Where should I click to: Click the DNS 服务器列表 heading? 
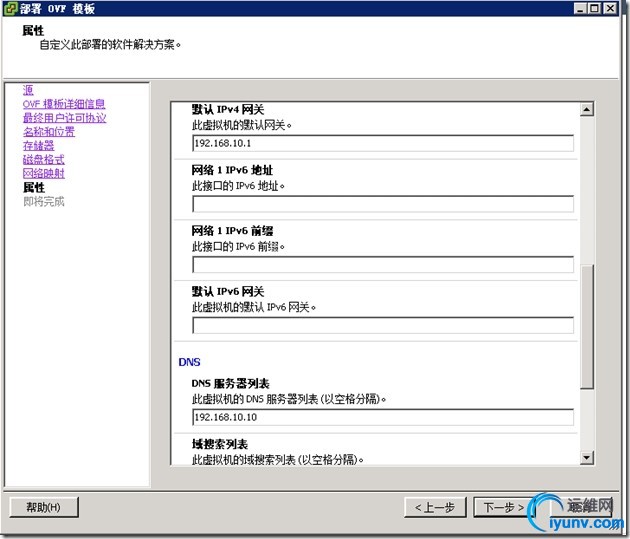coord(231,384)
